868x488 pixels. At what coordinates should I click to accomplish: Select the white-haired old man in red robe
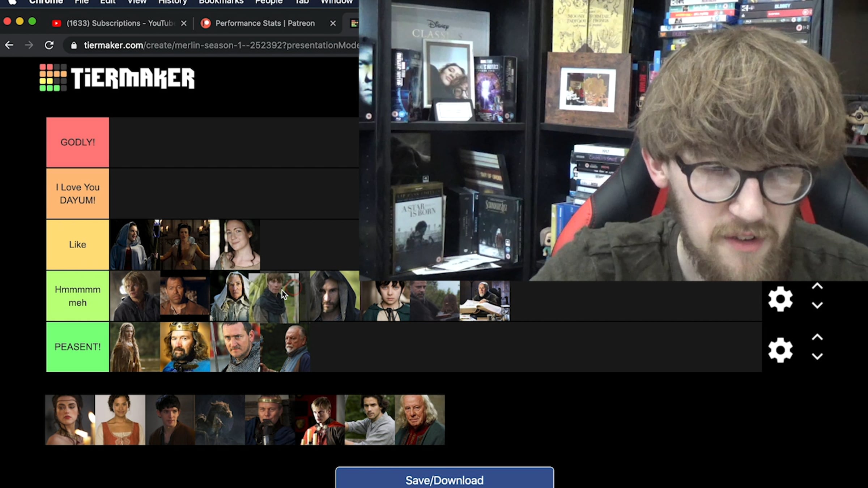coord(420,420)
